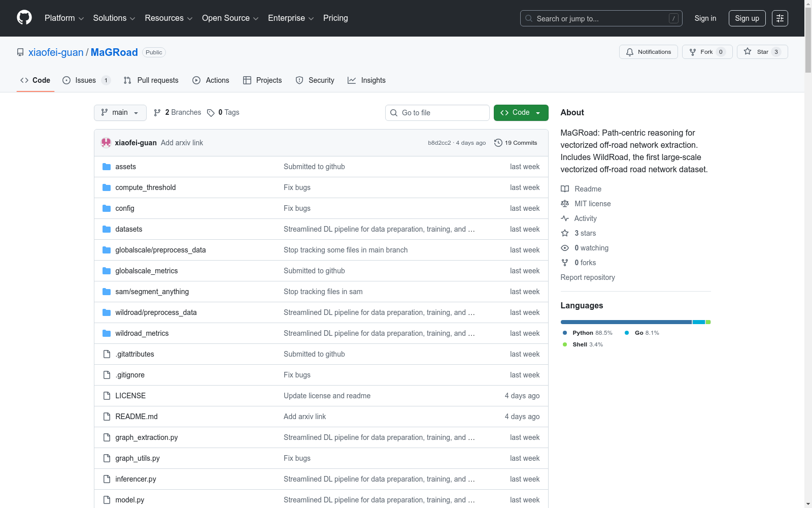Open the b8d2cc2 commit hash link
Viewport: 812px width, 508px height.
click(x=439, y=143)
